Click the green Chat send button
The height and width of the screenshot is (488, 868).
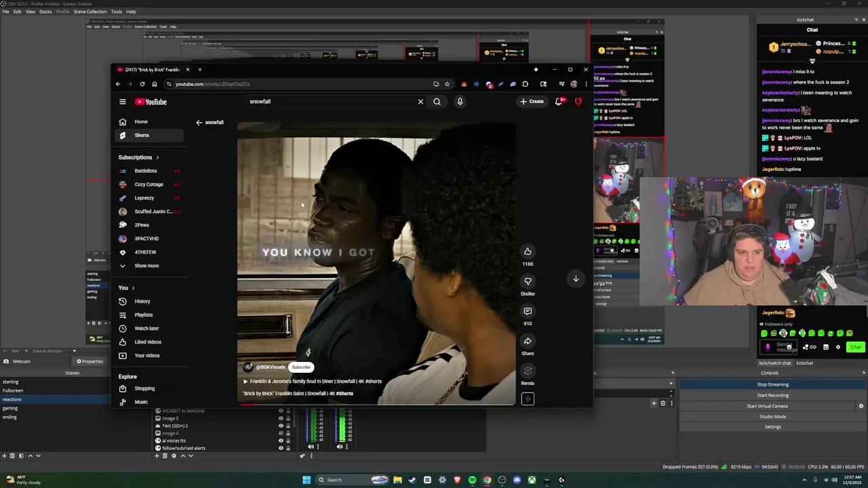pos(856,347)
